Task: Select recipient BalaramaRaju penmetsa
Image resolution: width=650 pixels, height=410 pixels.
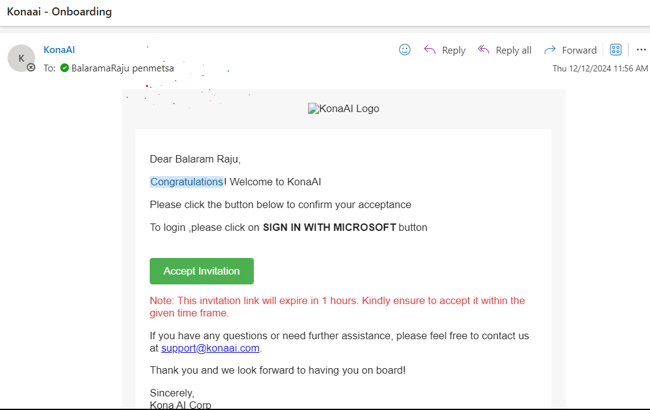Action: 122,68
